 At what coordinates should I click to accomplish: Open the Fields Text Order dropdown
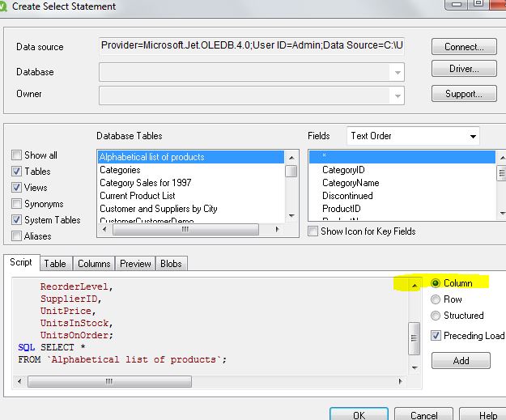click(x=473, y=136)
